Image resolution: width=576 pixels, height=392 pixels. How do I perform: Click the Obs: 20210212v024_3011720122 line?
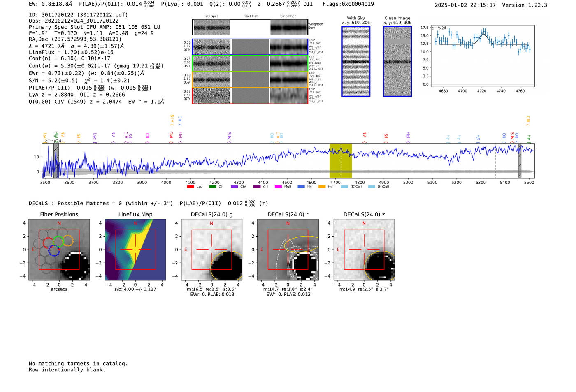tap(74, 21)
